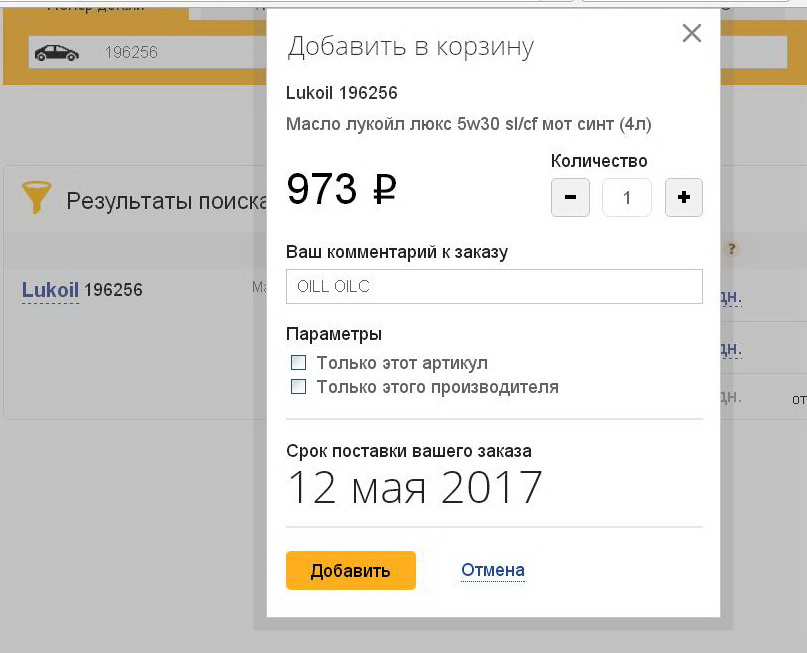The image size is (807, 653).
Task: Click the car icon in search bar
Action: (x=57, y=52)
